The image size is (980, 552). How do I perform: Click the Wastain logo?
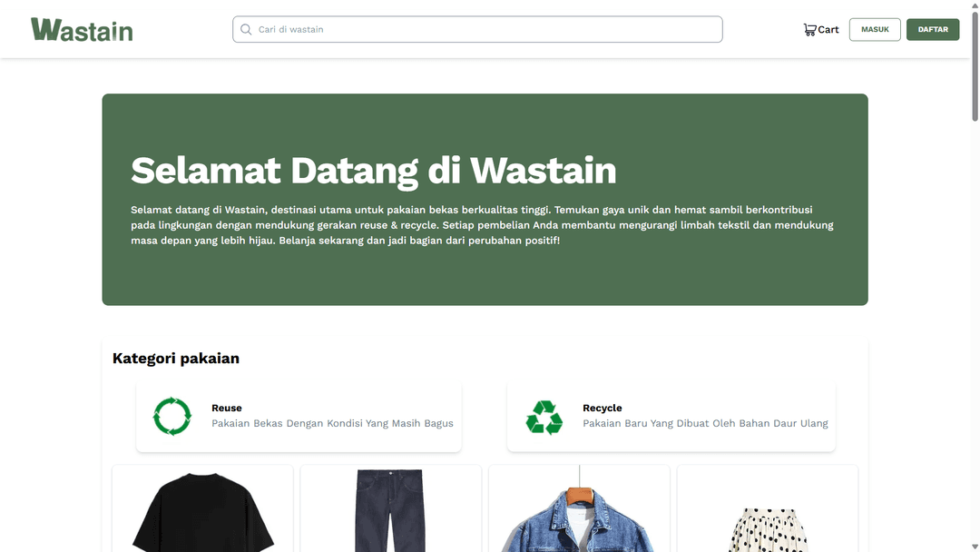click(x=82, y=29)
